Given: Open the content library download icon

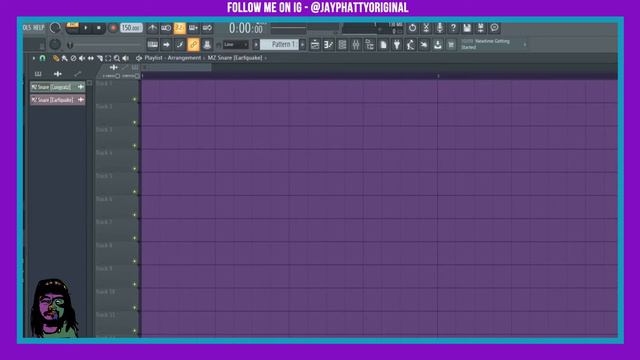Looking at the screenshot, I should coord(438,44).
